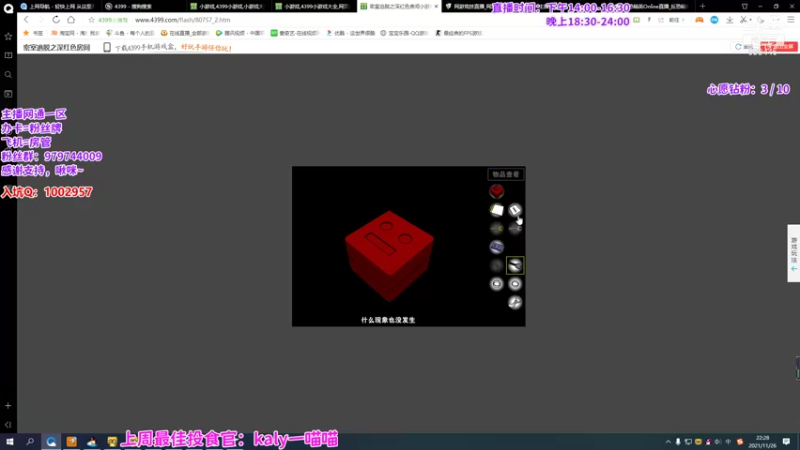Click the 物品查看 item view button

click(x=506, y=174)
